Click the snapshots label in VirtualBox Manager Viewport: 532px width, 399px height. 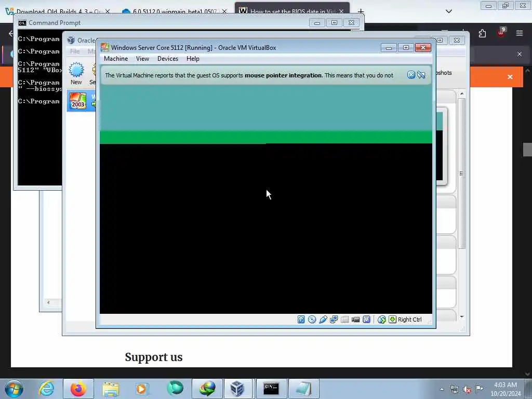click(444, 73)
